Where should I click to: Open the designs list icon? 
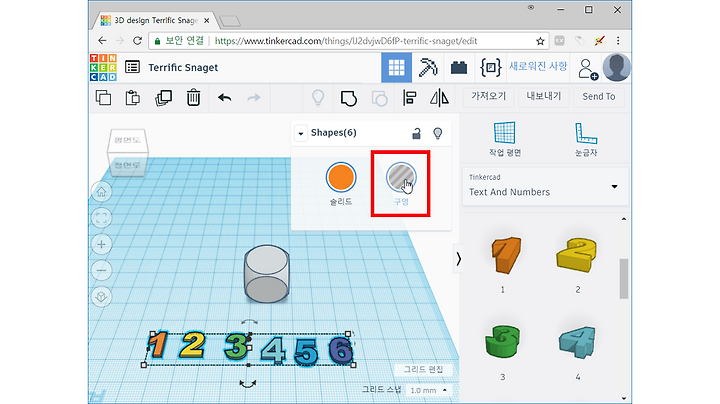[132, 67]
